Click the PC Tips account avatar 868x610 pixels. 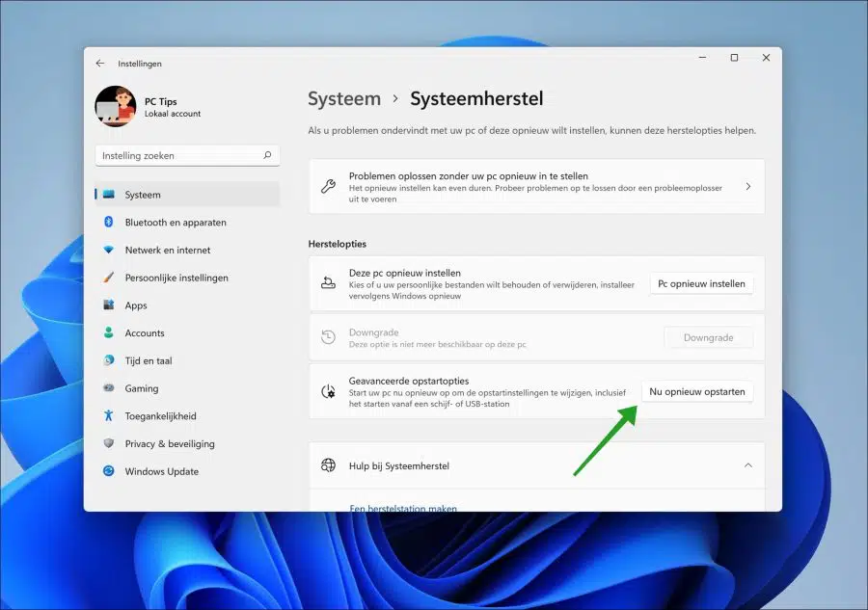115,106
